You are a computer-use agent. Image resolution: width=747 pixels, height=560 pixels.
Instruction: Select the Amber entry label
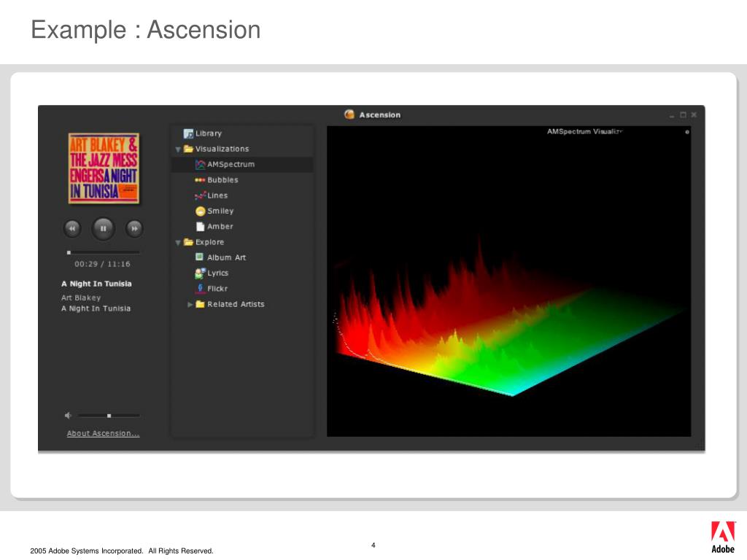[x=220, y=227]
